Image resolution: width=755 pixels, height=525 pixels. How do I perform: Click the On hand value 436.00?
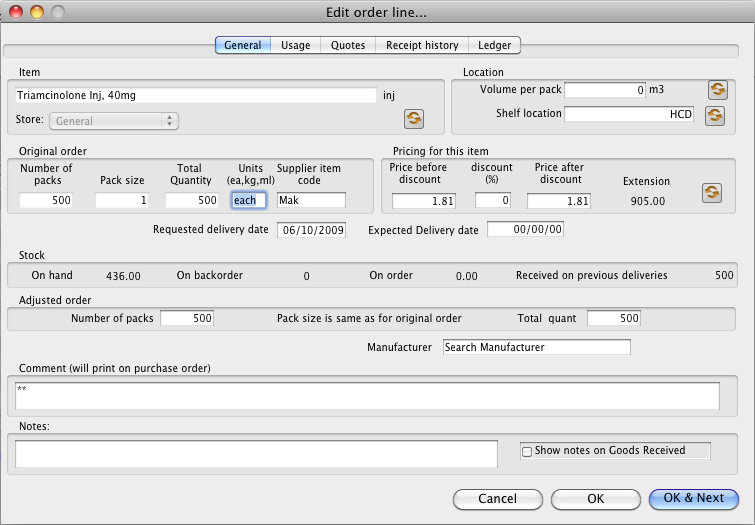tap(123, 276)
